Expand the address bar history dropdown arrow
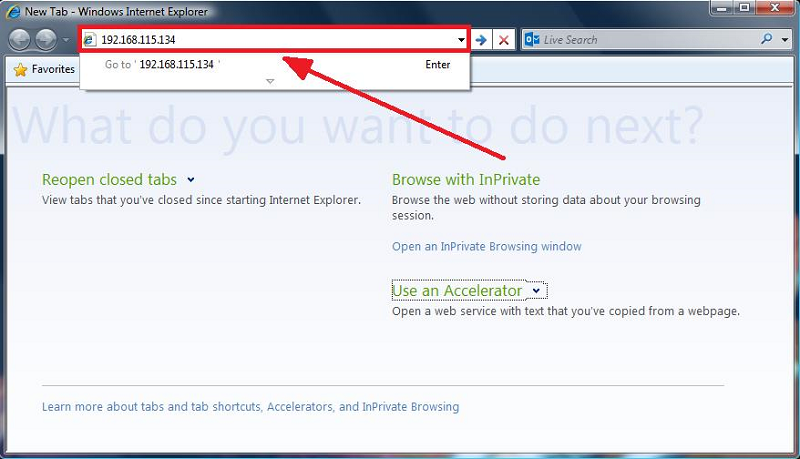Image resolution: width=800 pixels, height=459 pixels. (461, 40)
